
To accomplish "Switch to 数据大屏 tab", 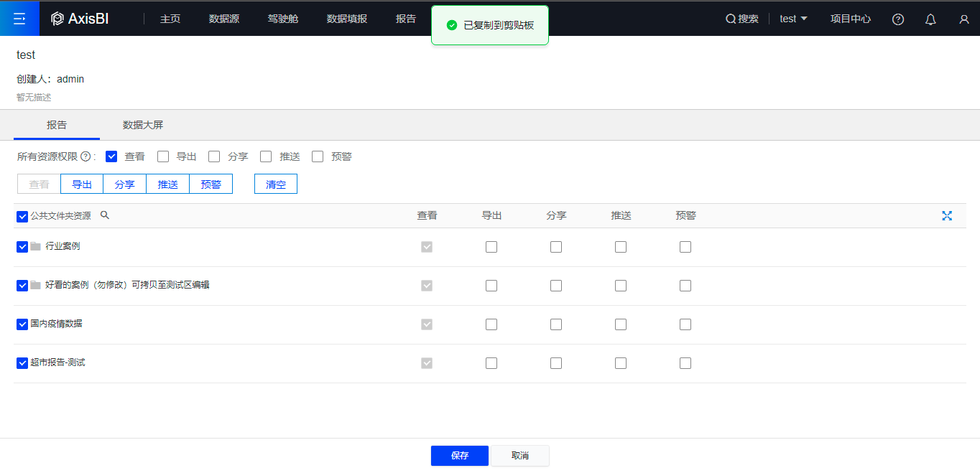I will tap(143, 125).
